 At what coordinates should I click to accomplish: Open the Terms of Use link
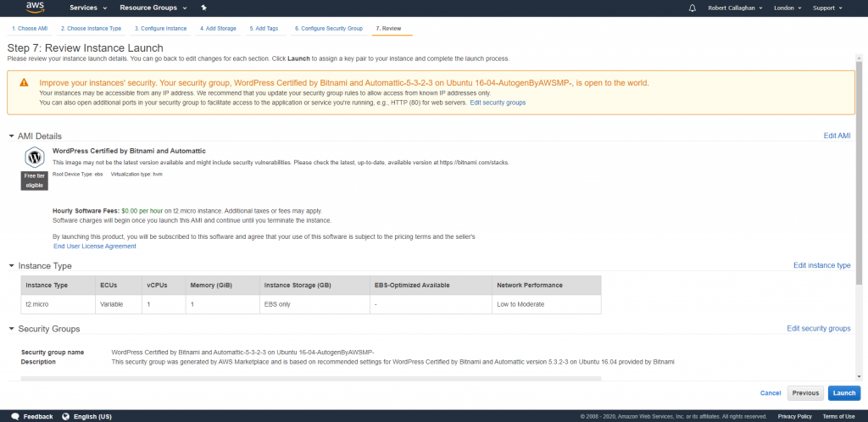tap(838, 416)
